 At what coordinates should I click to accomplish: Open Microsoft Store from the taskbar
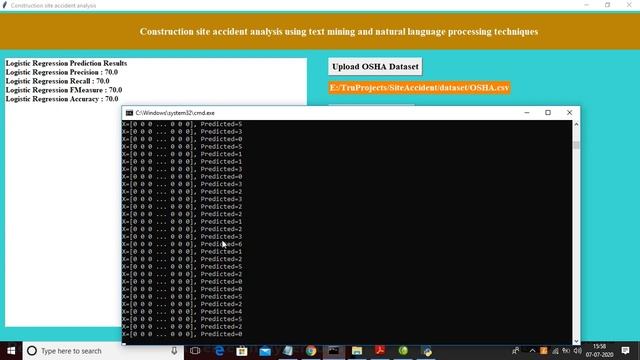tap(242, 351)
